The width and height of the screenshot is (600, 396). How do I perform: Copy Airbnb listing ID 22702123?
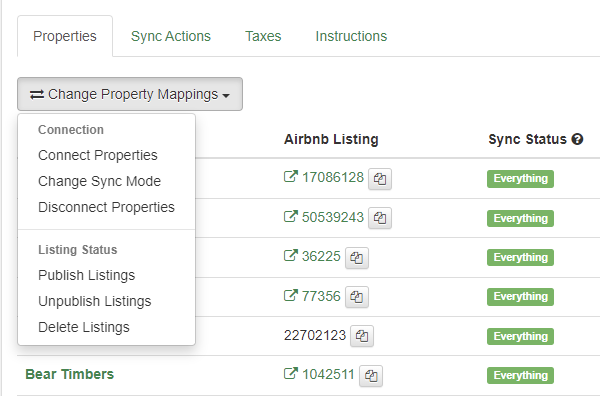click(362, 336)
